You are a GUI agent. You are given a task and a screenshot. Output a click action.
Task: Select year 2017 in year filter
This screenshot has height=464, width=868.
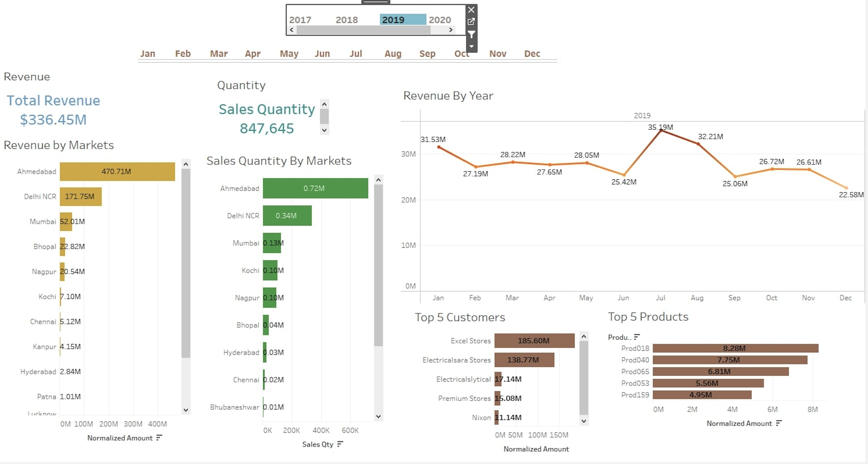[300, 20]
